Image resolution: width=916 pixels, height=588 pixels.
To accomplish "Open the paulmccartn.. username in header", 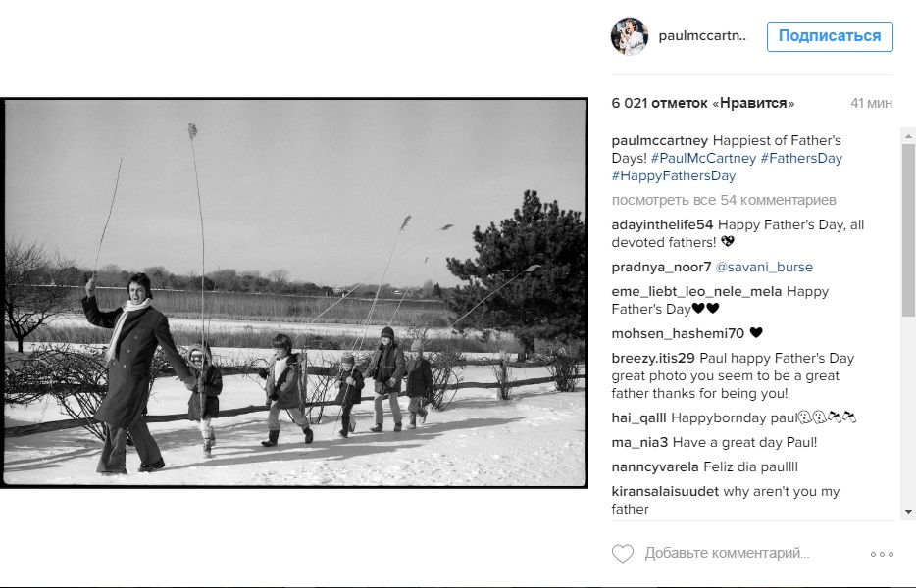I will click(702, 35).
